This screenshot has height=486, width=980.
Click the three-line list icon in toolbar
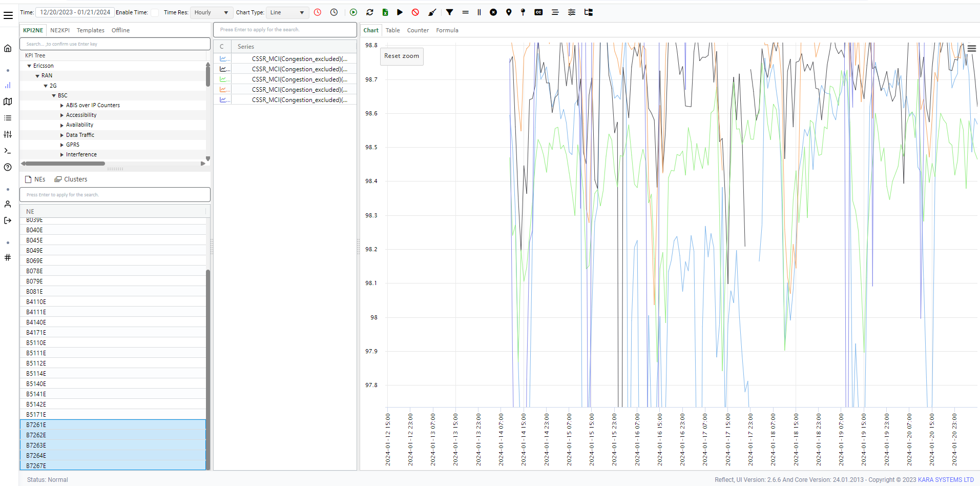coord(555,12)
